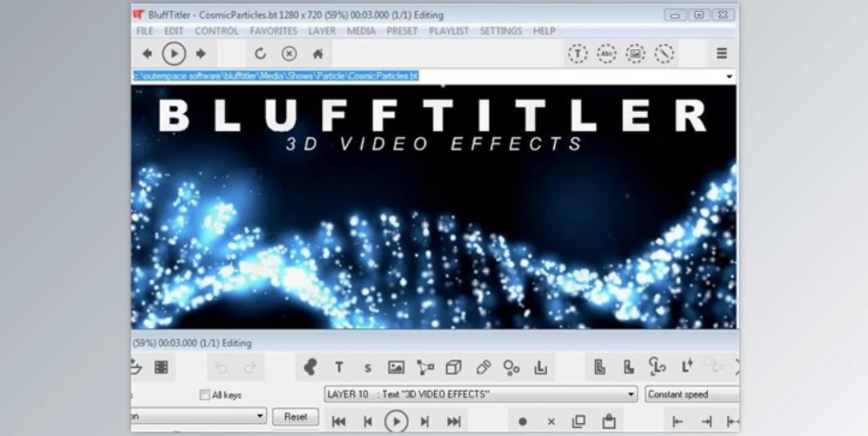Expand the LAYER 10 layer dropdown
This screenshot has height=436, width=868.
(631, 394)
